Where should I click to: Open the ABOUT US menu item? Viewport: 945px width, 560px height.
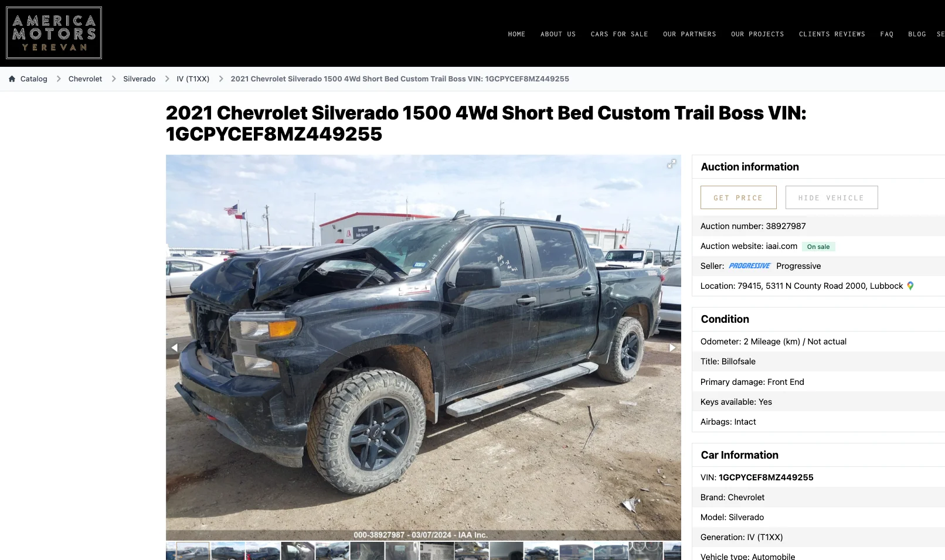coord(558,34)
